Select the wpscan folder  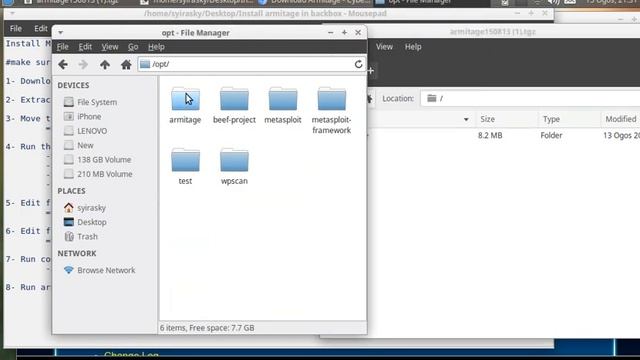point(234,167)
